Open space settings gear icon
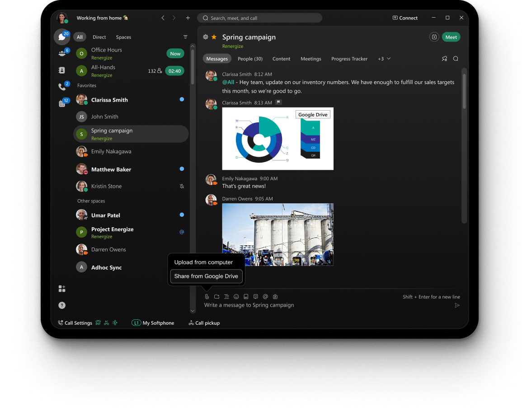Image resolution: width=522 pixels, height=420 pixels. point(206,37)
